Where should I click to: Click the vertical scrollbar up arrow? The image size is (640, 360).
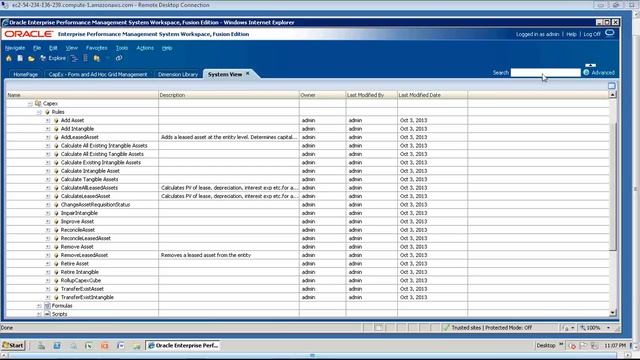click(x=613, y=95)
